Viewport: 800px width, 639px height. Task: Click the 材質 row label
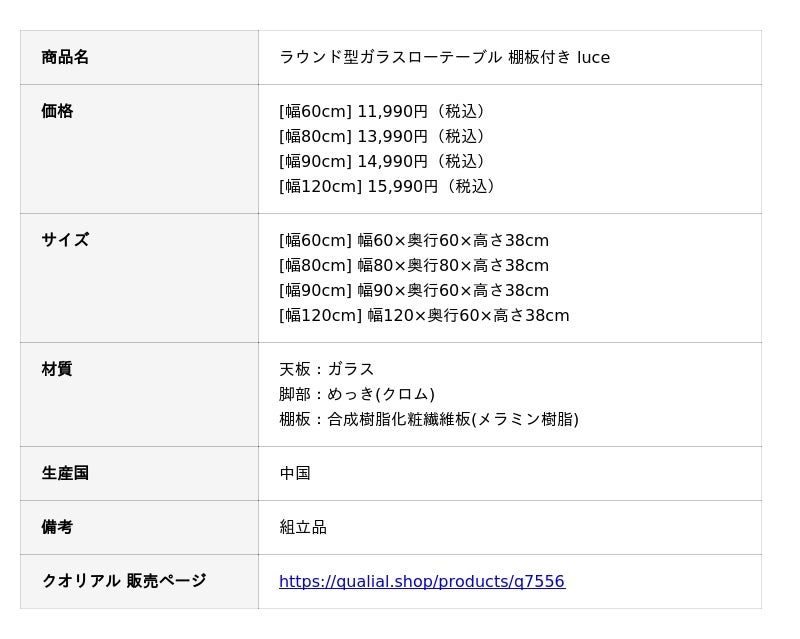[57, 369]
